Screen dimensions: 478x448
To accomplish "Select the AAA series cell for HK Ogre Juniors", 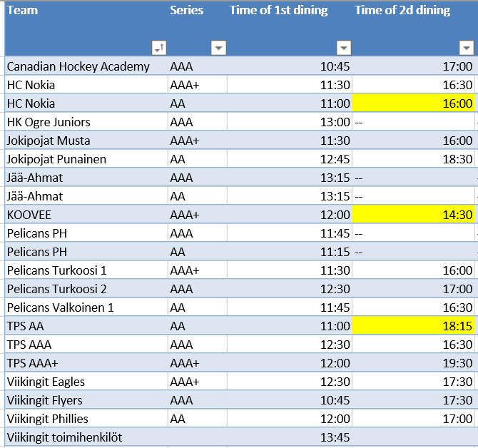I will [197, 122].
